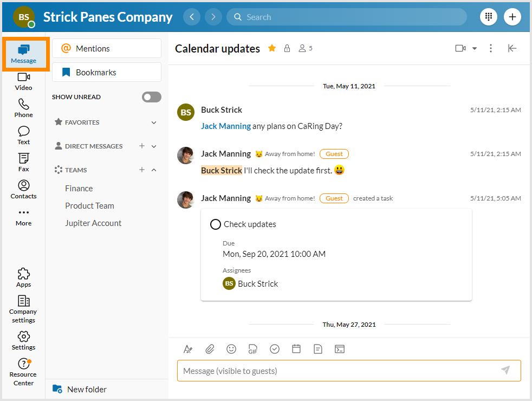Click the calendar event icon

pyautogui.click(x=296, y=349)
